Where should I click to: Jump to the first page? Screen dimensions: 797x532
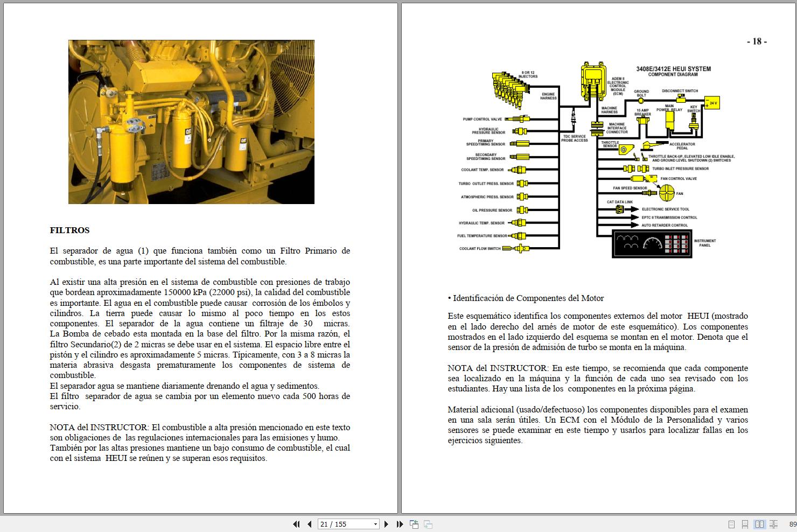tap(297, 524)
